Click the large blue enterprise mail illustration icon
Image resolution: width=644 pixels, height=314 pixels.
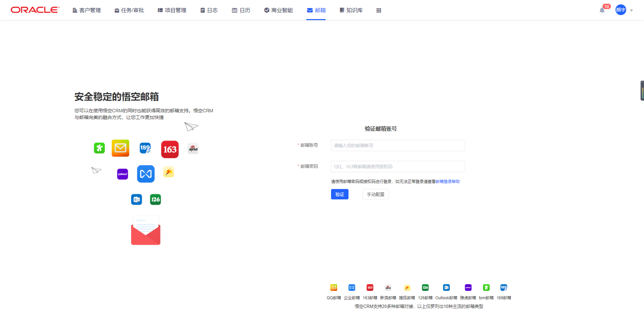146,174
